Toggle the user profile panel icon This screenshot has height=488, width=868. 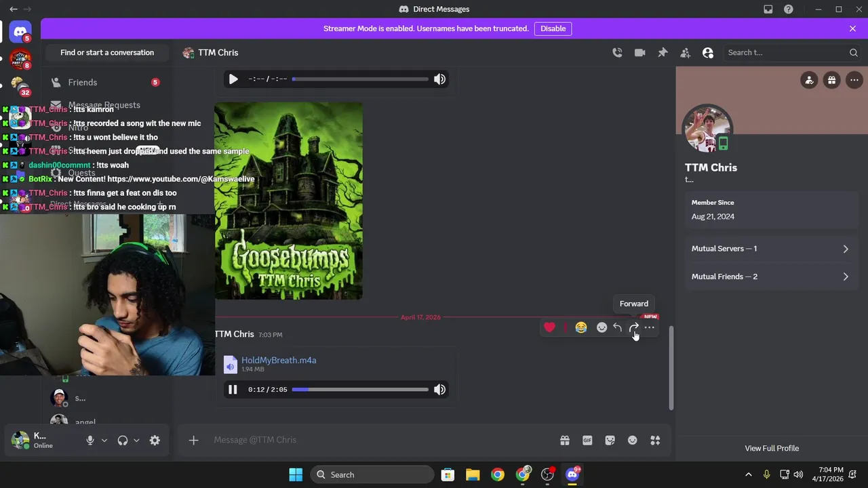point(708,53)
